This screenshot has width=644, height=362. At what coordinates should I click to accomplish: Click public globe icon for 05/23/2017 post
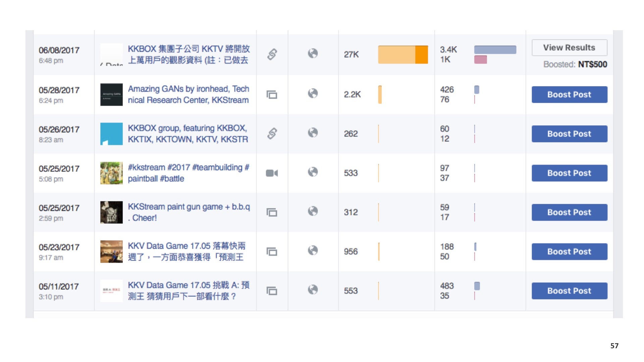point(313,250)
